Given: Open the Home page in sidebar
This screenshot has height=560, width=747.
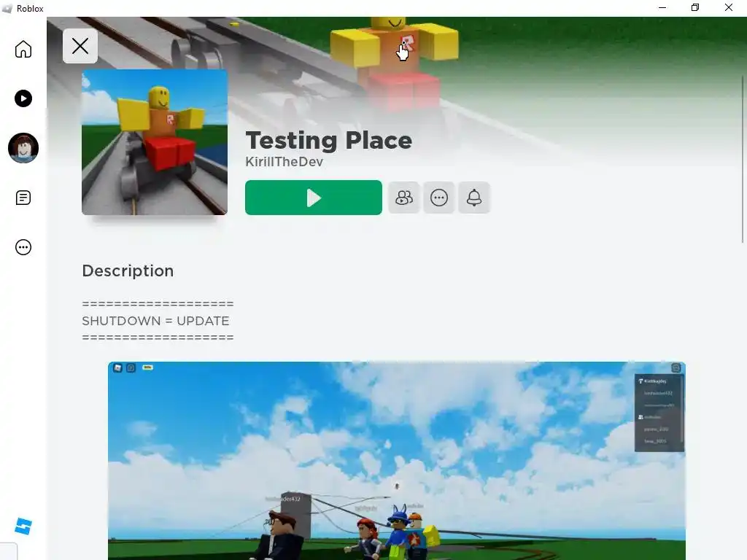Looking at the screenshot, I should (x=23, y=49).
